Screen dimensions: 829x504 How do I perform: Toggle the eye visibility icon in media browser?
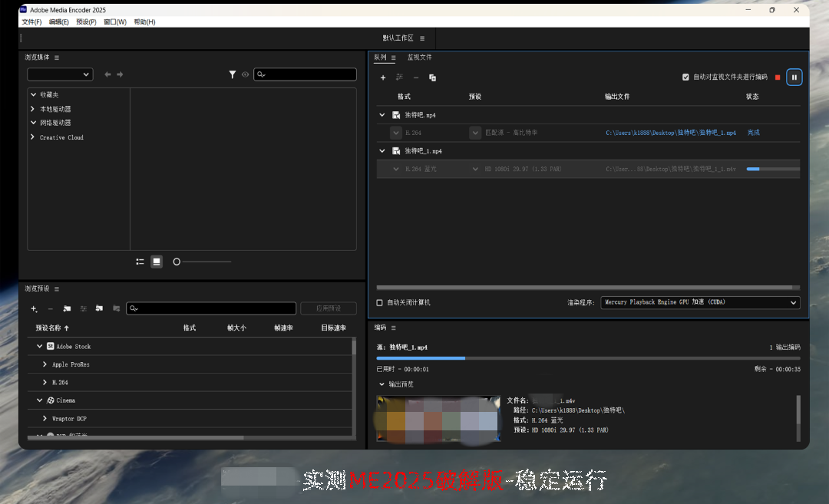tap(246, 74)
